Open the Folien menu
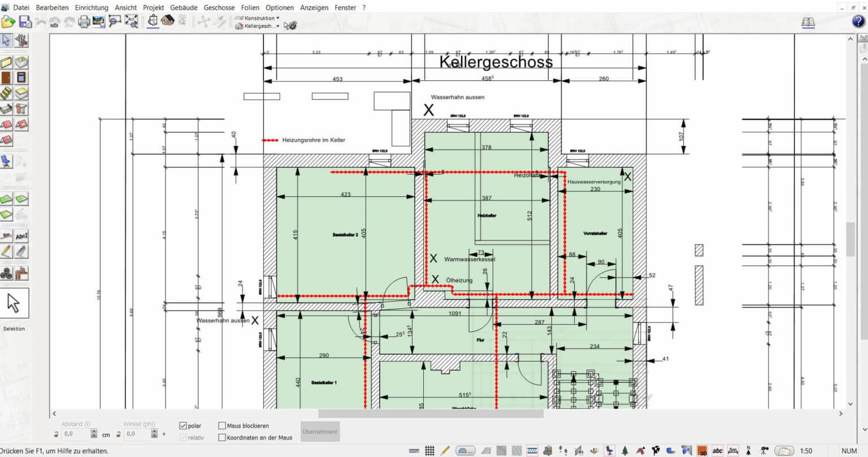 click(x=250, y=7)
